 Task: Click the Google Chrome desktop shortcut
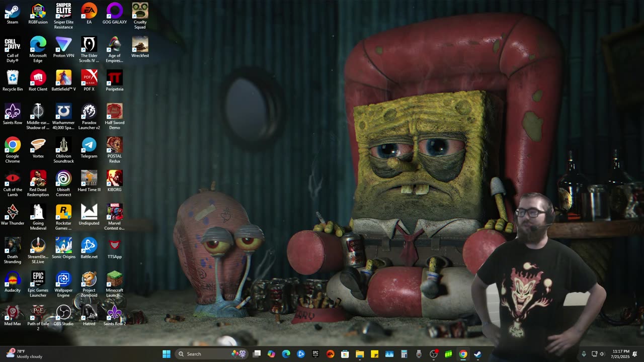coord(13,150)
